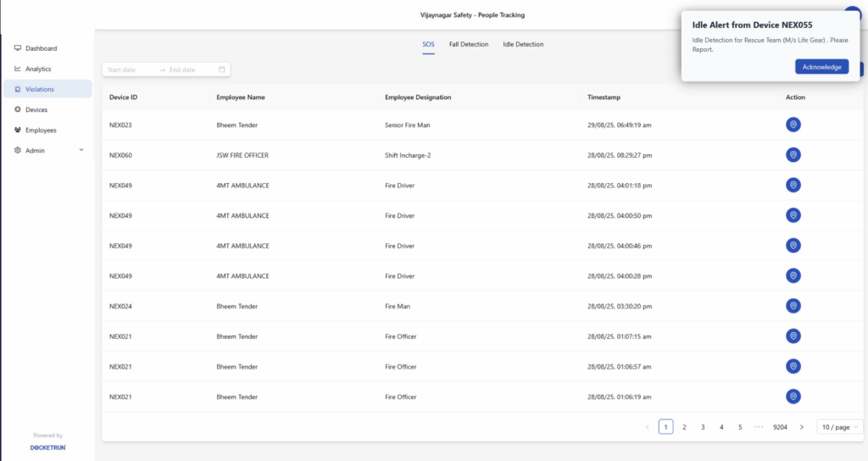Switch to the Idle Detection tab
The height and width of the screenshot is (461, 868).
tap(523, 44)
